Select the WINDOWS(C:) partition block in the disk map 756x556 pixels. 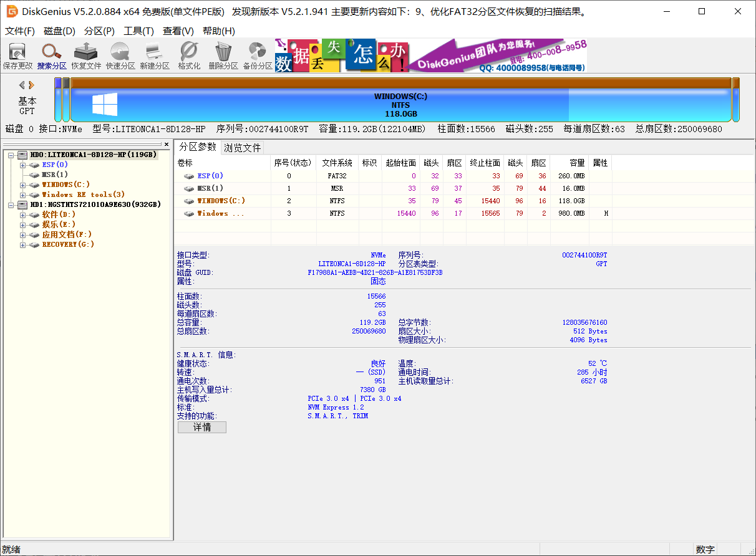[x=400, y=100]
